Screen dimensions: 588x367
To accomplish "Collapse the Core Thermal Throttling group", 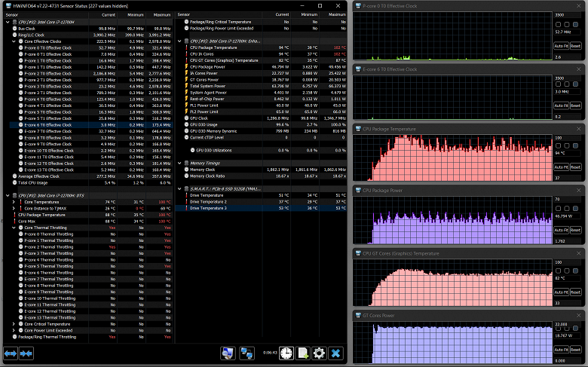I will point(14,227).
